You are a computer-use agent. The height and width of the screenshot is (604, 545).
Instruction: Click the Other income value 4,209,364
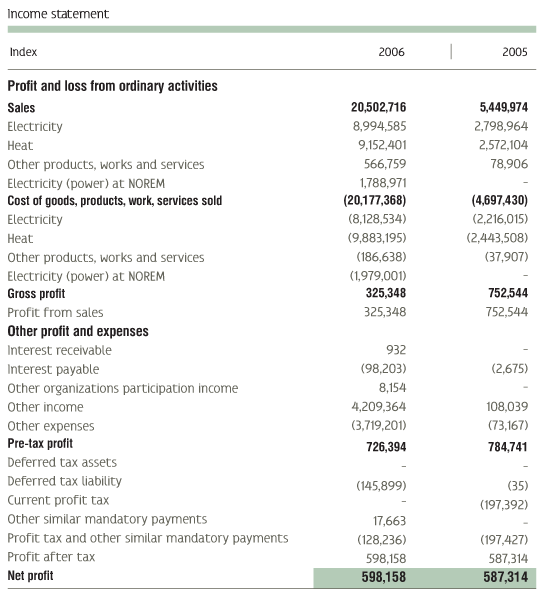379,407
